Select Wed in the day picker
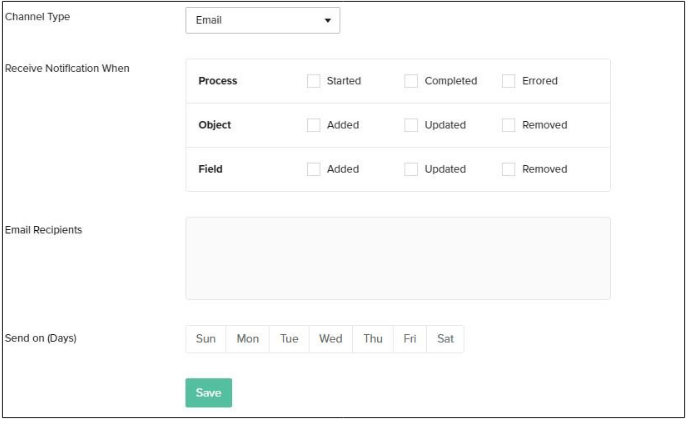This screenshot has width=690, height=421. point(330,339)
